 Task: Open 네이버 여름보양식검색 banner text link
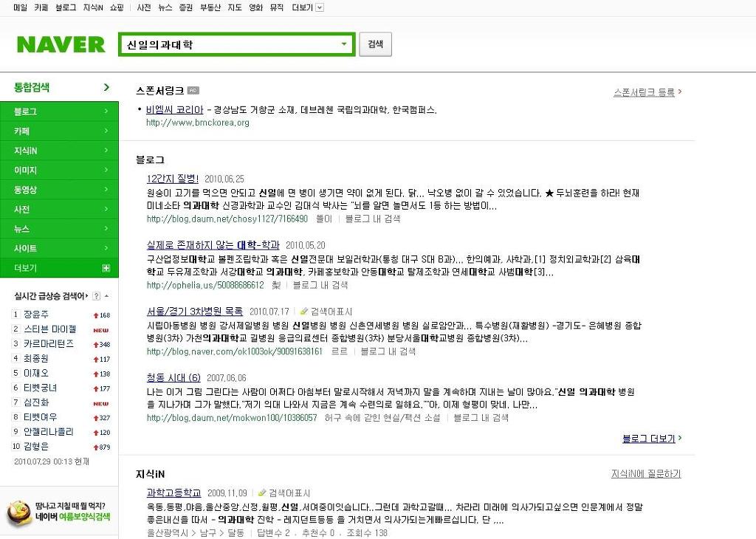tap(73, 517)
